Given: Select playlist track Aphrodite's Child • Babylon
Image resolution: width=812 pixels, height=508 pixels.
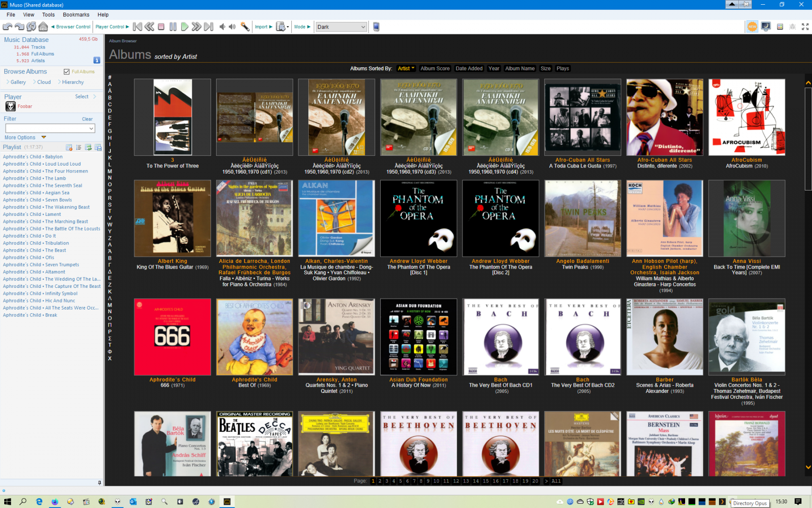Looking at the screenshot, I should [x=32, y=157].
